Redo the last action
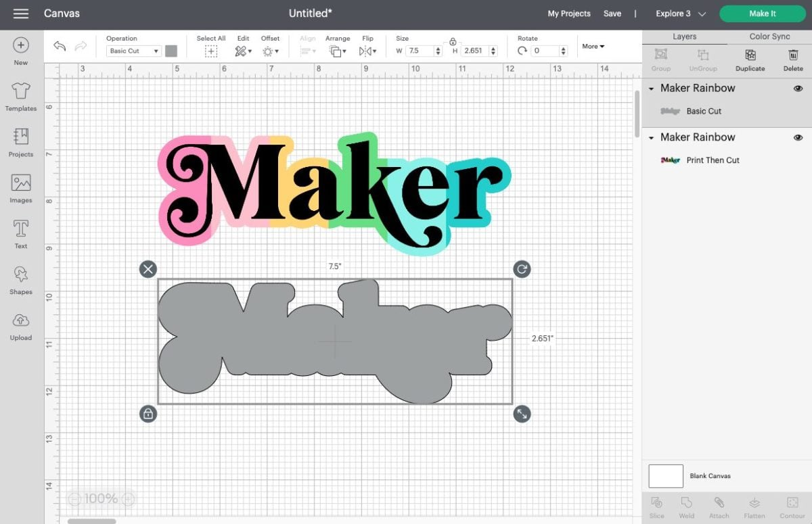This screenshot has height=524, width=812. click(81, 46)
